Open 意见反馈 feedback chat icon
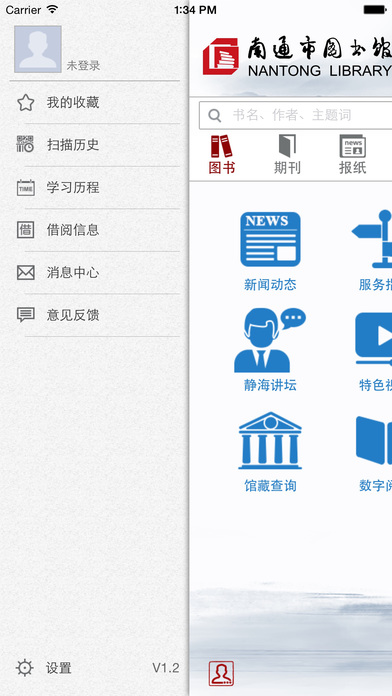This screenshot has width=392, height=696. tap(26, 315)
